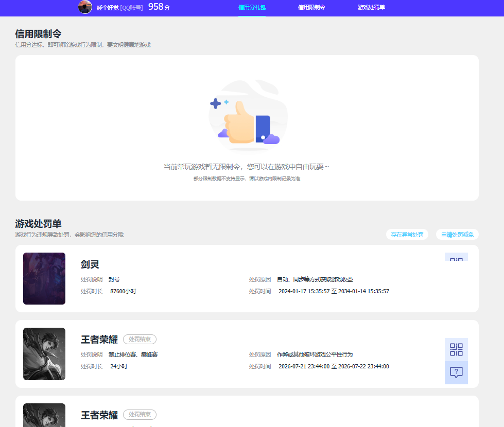Click the 958分 credit score

pyautogui.click(x=159, y=7)
